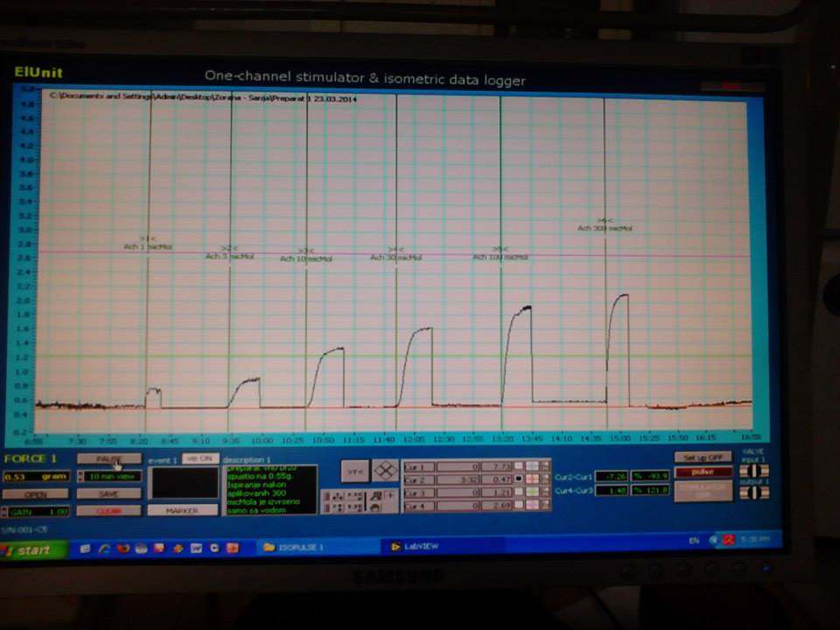Click Cur 2 crosshair style icon
The height and width of the screenshot is (630, 840).
pos(532,479)
